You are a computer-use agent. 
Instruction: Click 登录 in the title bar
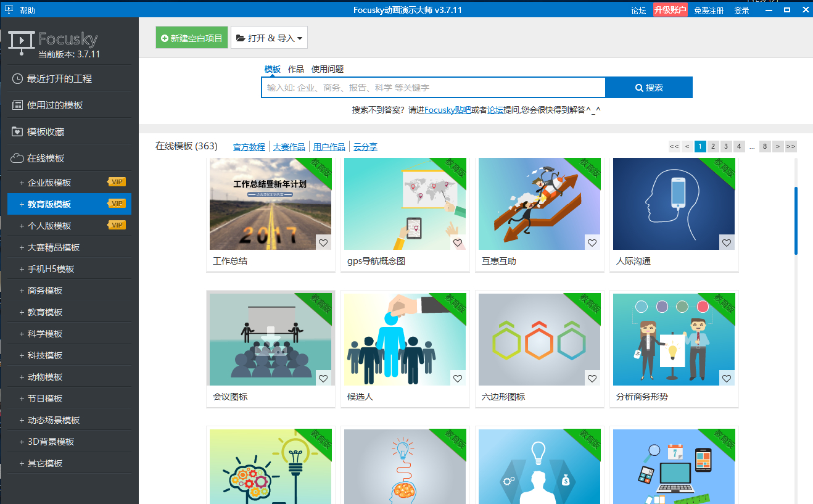point(742,10)
